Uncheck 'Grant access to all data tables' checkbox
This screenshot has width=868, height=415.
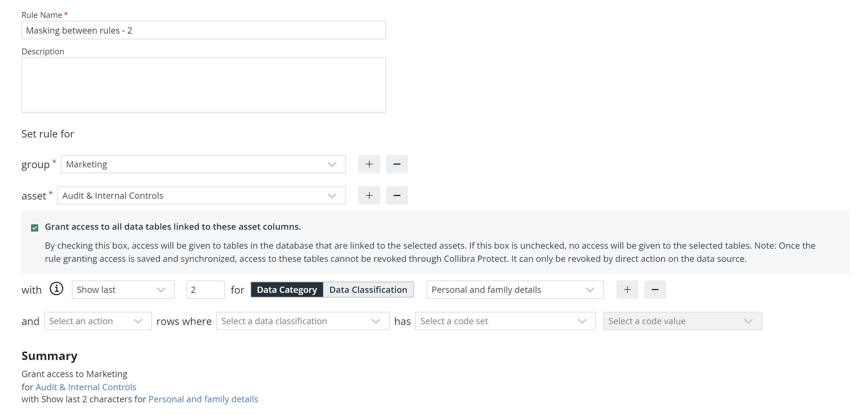point(35,228)
